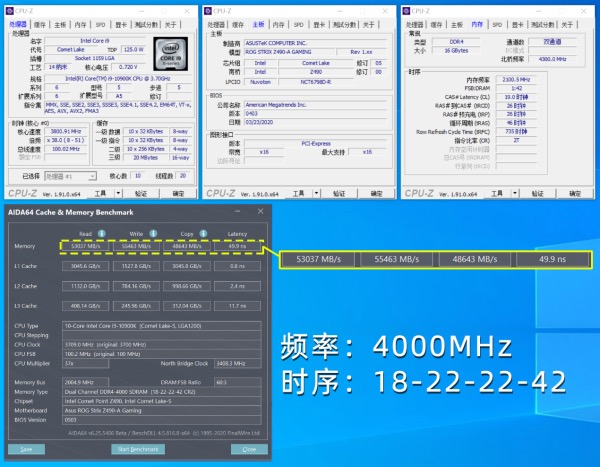Click the American Megatrends Inc. BIOS field
Image resolution: width=600 pixels, height=467 pixels.
[316, 105]
